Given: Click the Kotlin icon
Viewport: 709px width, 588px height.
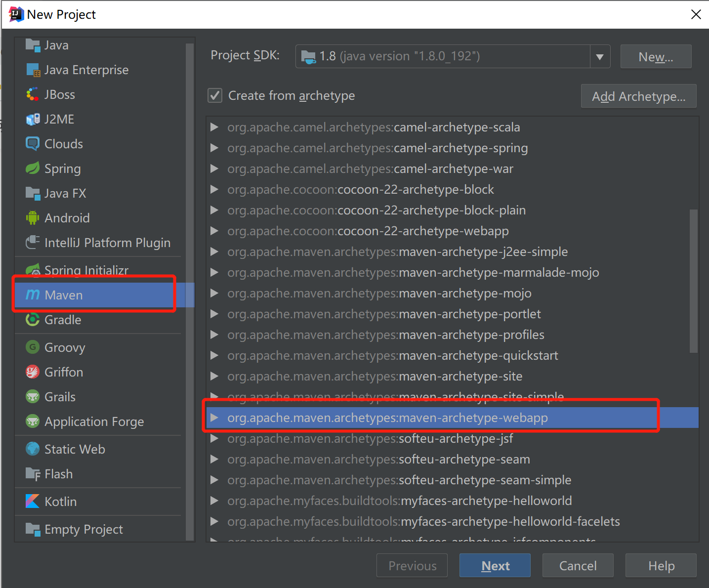Looking at the screenshot, I should tap(33, 502).
